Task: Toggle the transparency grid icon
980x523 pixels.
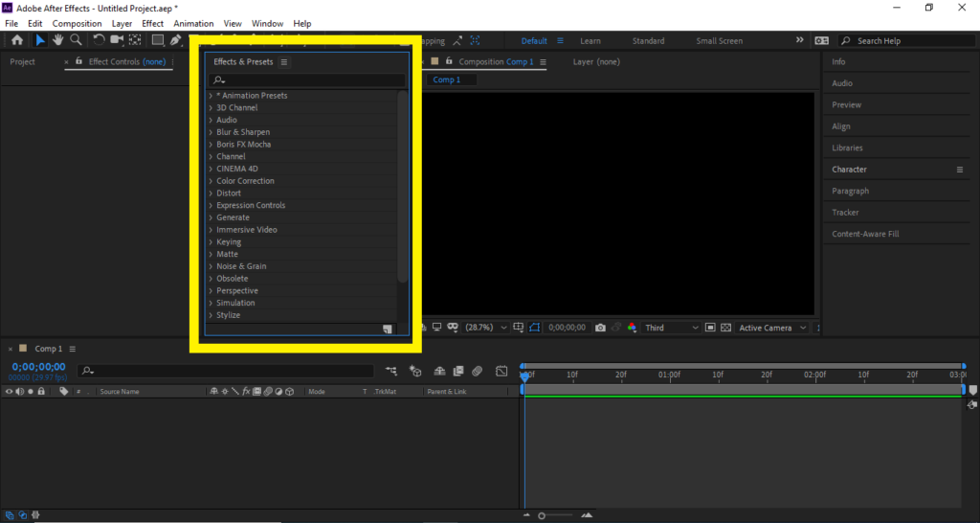Action: pyautogui.click(x=725, y=328)
